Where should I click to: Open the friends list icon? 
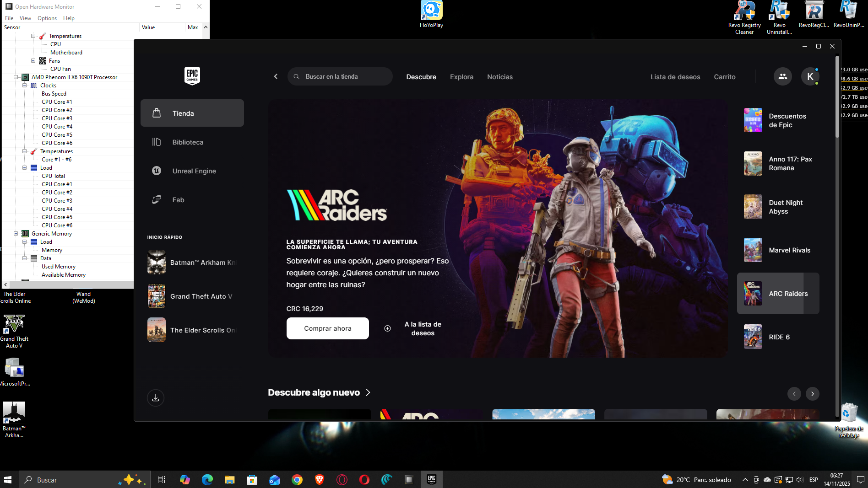tap(783, 76)
